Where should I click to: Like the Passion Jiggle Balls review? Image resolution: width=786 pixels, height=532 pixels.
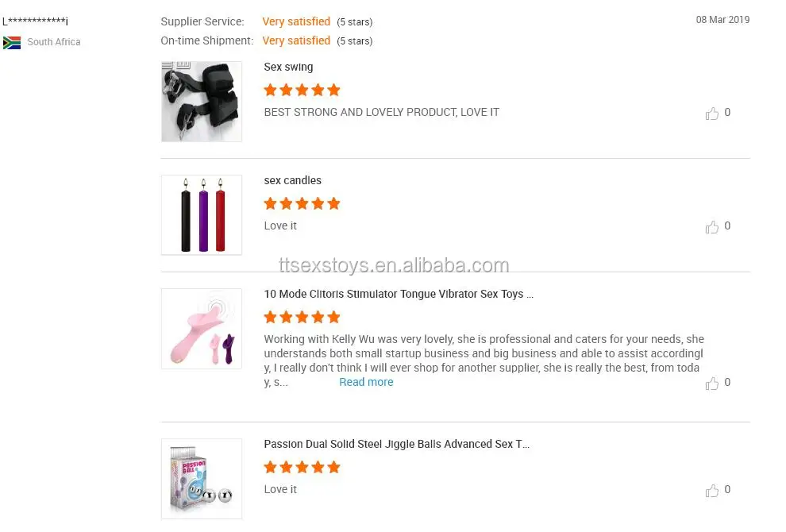(x=712, y=490)
